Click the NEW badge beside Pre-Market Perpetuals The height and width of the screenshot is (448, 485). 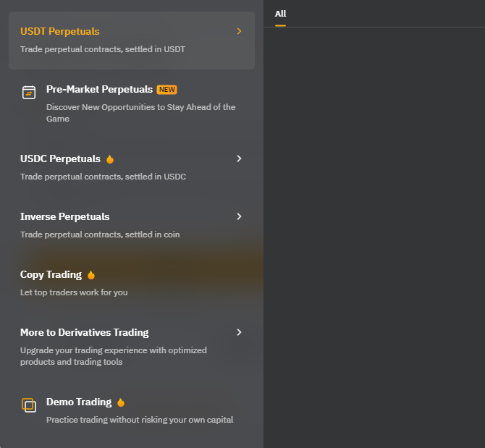(x=167, y=90)
